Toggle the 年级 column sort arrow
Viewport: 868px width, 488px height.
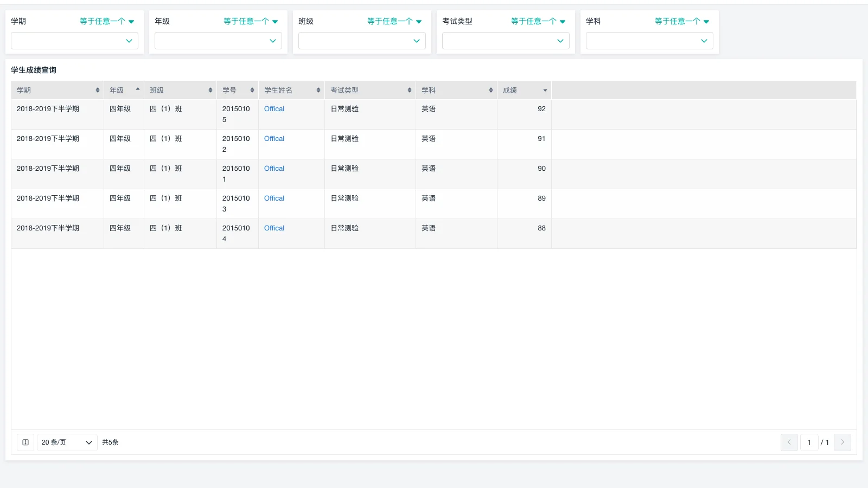[138, 90]
